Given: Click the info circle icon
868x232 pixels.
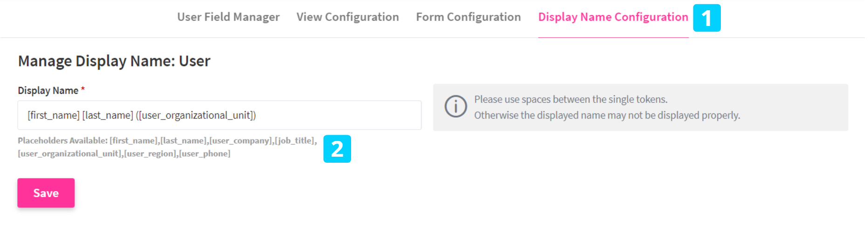Looking at the screenshot, I should click(455, 107).
